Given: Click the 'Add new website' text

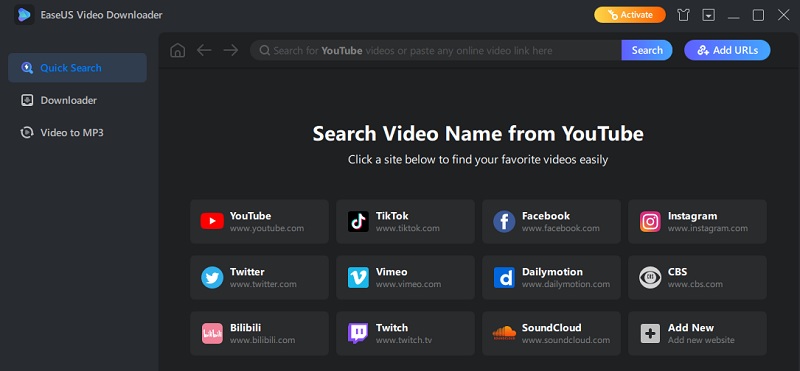Looking at the screenshot, I should (x=701, y=340).
